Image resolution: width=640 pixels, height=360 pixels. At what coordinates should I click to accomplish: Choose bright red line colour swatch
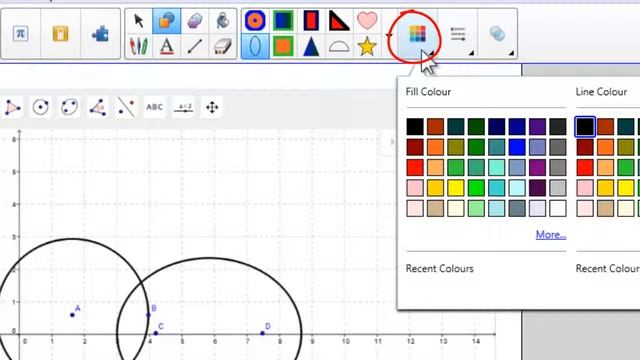coord(585,168)
